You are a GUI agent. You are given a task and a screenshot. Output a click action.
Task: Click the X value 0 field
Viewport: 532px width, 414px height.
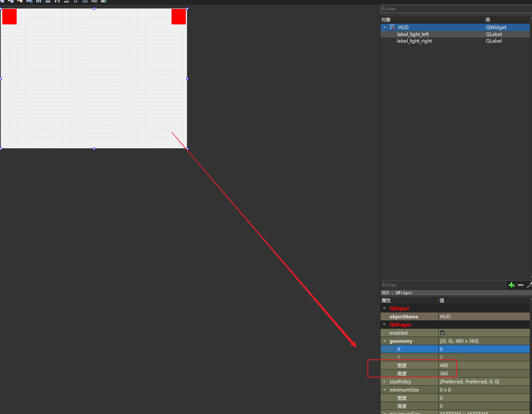pos(484,349)
